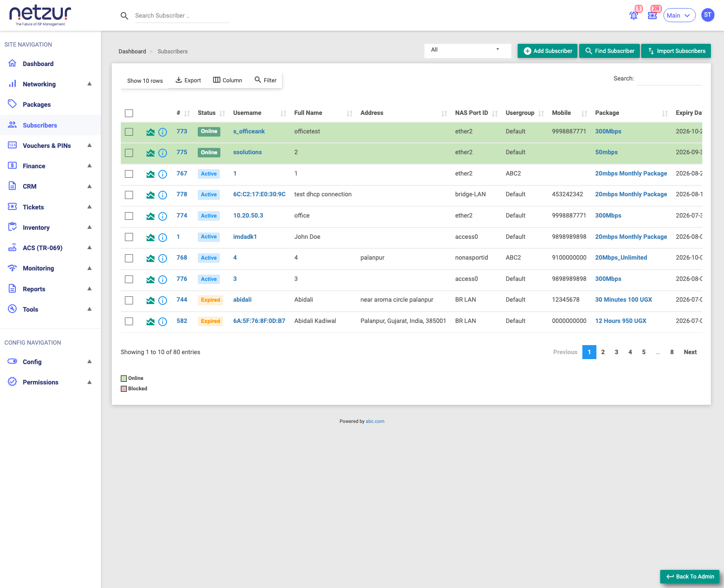Go to page 2 of results
Screen dimensions: 724x588
(x=603, y=352)
